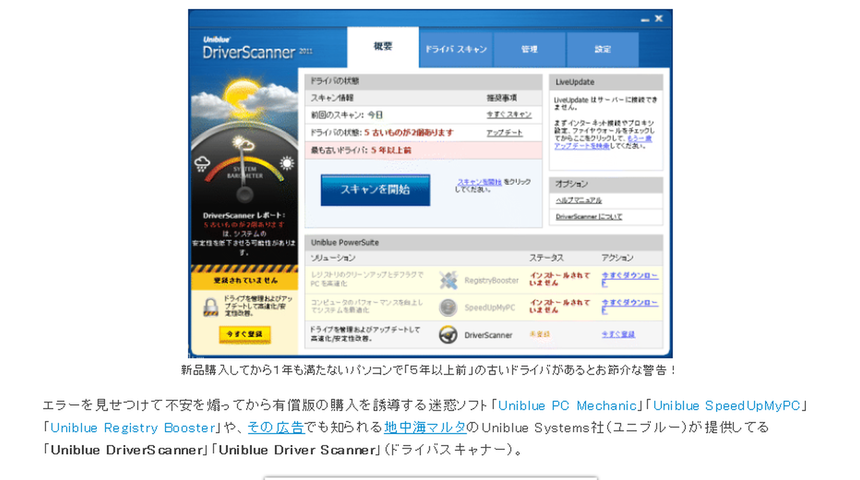Click the DriverScanner steering wheel icon
Screen dimensions: 860x480
click(x=448, y=335)
